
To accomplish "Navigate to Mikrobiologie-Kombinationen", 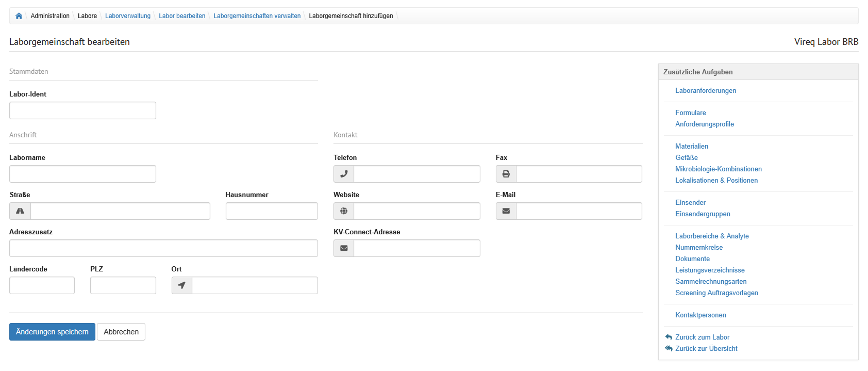I will pos(718,169).
